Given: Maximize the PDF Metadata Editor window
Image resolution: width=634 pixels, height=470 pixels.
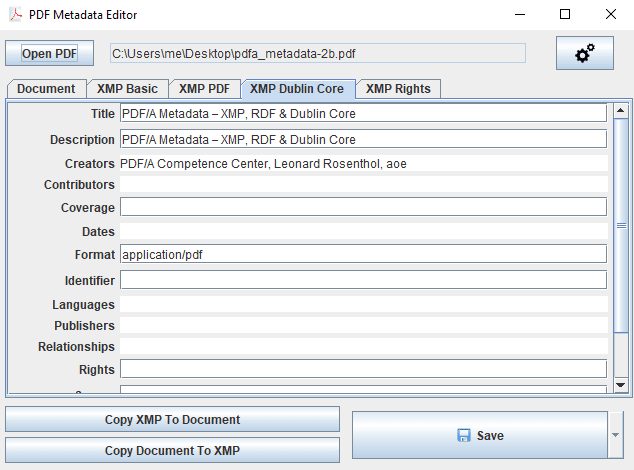Looking at the screenshot, I should click(565, 15).
